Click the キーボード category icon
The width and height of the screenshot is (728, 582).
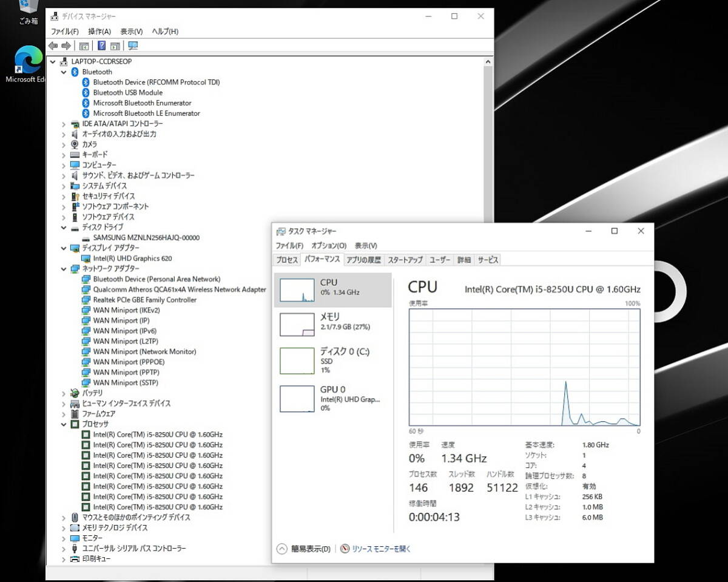(x=75, y=155)
